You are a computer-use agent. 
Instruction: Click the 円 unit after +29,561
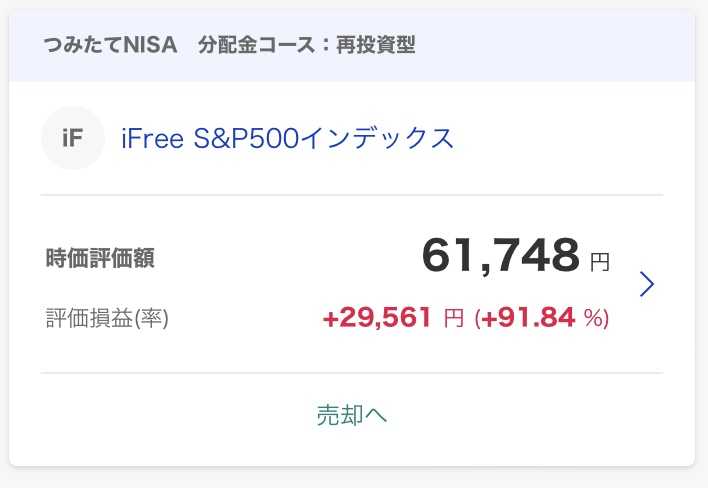click(x=453, y=318)
